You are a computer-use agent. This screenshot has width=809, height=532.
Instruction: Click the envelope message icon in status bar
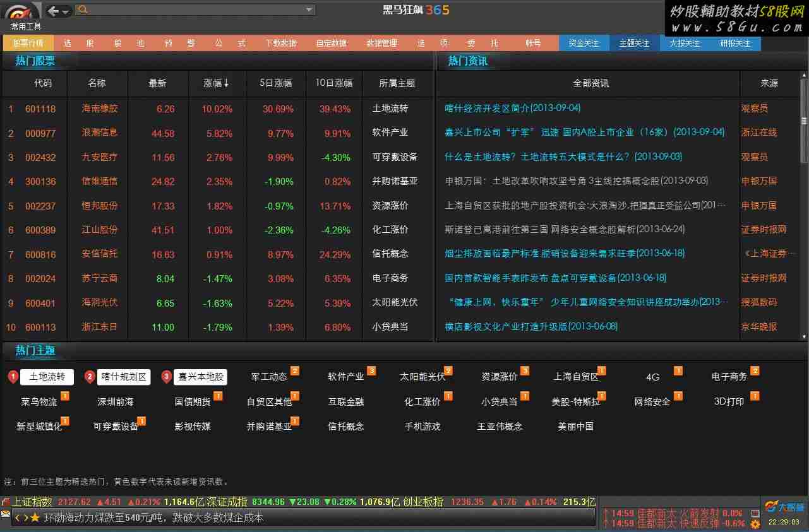6,514
